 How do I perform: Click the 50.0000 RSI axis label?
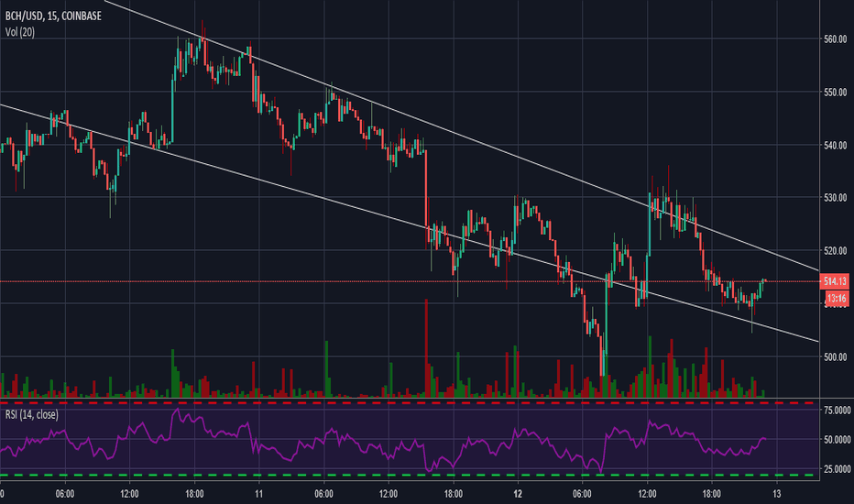pos(838,439)
